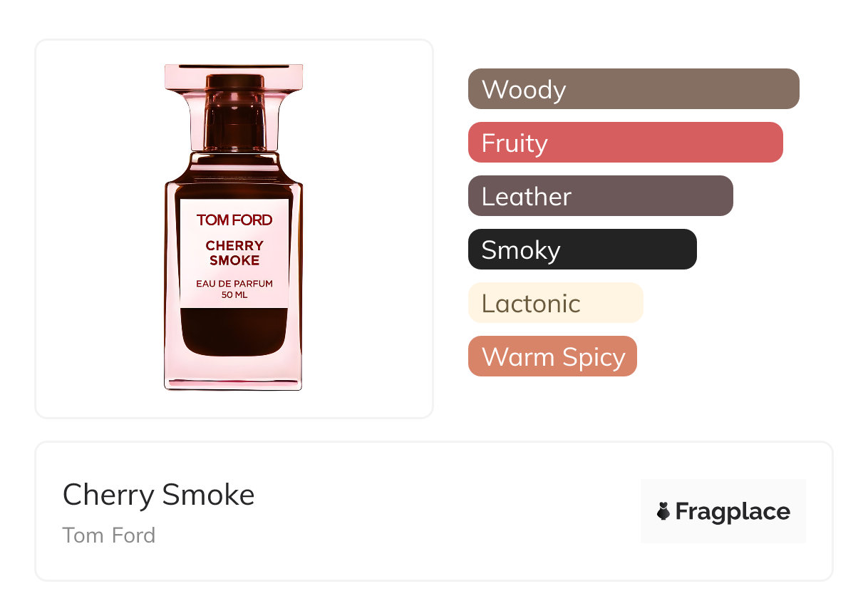Click the Leather accord label text
868x616 pixels.
pos(527,197)
